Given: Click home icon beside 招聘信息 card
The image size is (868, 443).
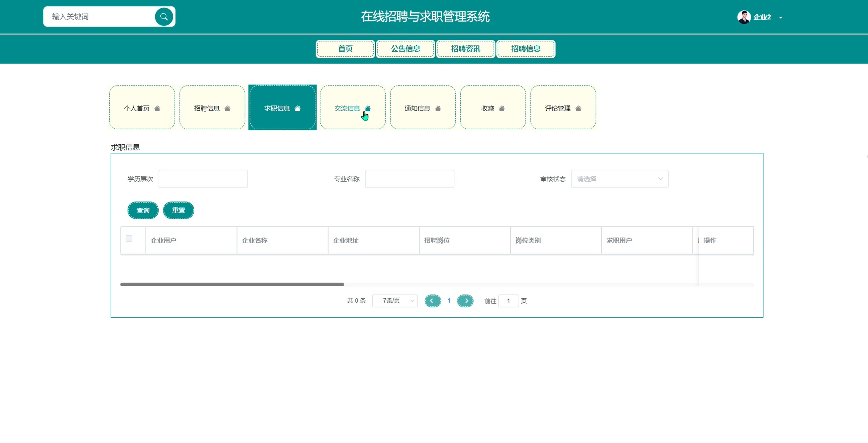Looking at the screenshot, I should click(227, 109).
